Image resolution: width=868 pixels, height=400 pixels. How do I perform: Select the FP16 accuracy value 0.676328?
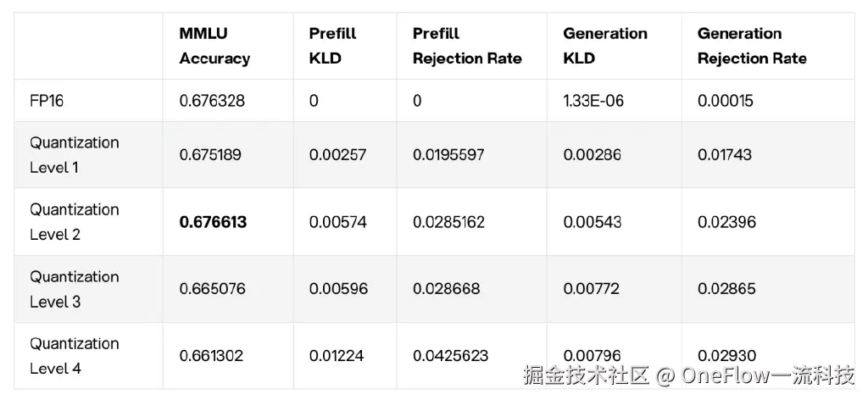coord(212,101)
